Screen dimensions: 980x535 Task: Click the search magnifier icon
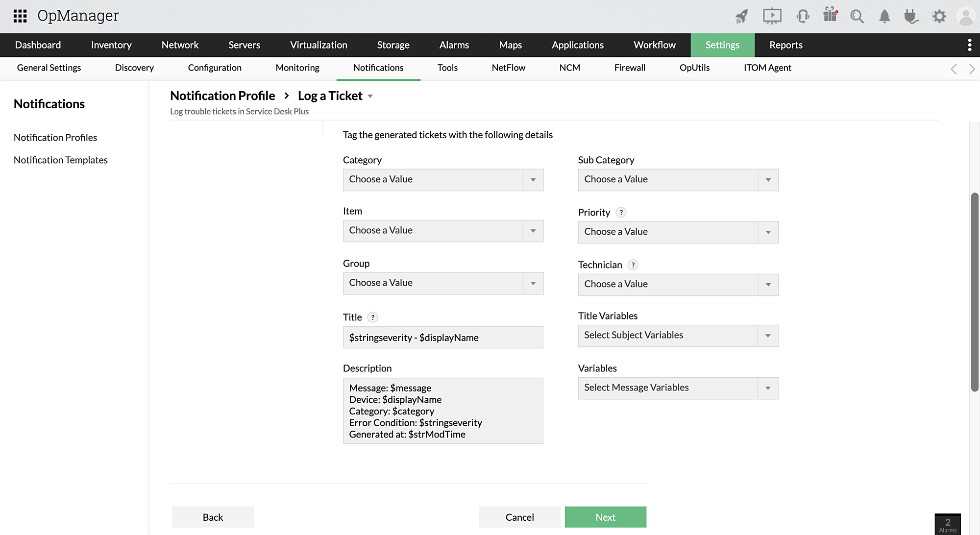(x=857, y=16)
